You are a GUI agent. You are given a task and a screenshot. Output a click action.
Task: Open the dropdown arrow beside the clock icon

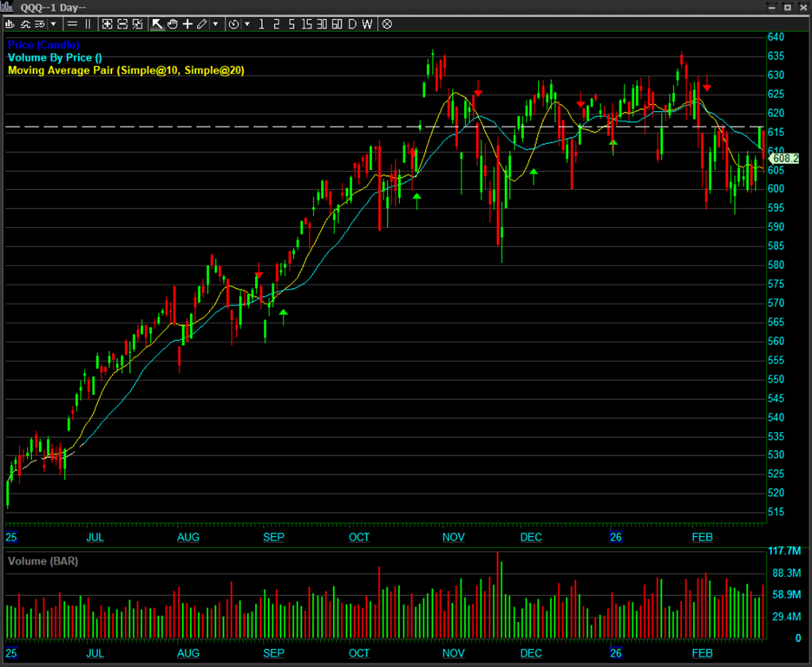click(x=247, y=24)
